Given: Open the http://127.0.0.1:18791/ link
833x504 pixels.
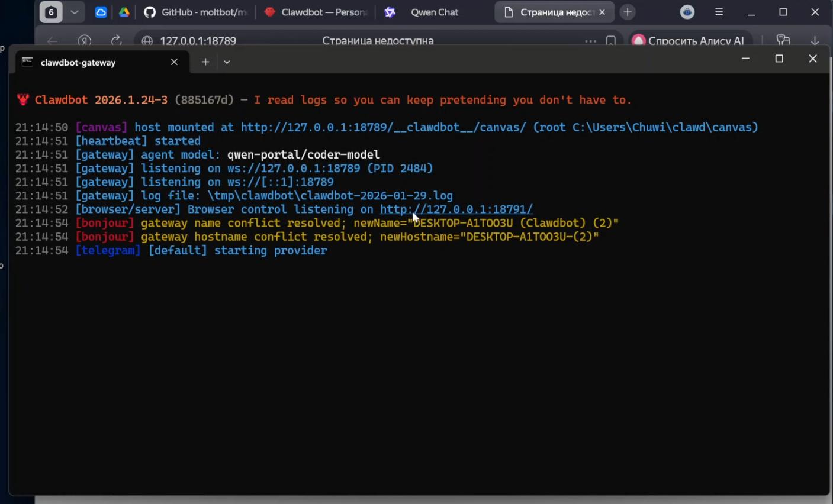Looking at the screenshot, I should pos(456,209).
